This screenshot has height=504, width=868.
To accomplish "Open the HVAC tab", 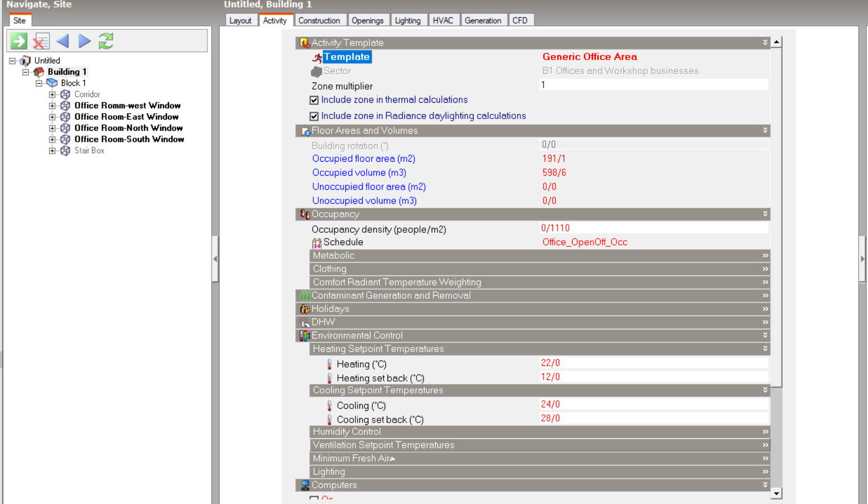I will tap(443, 20).
